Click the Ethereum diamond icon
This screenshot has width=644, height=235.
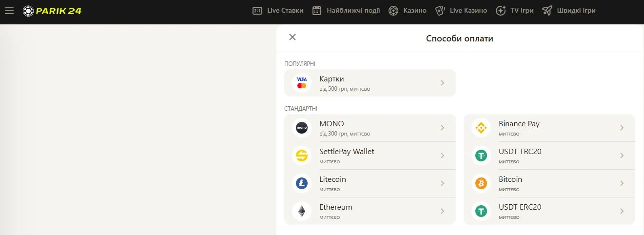click(302, 211)
